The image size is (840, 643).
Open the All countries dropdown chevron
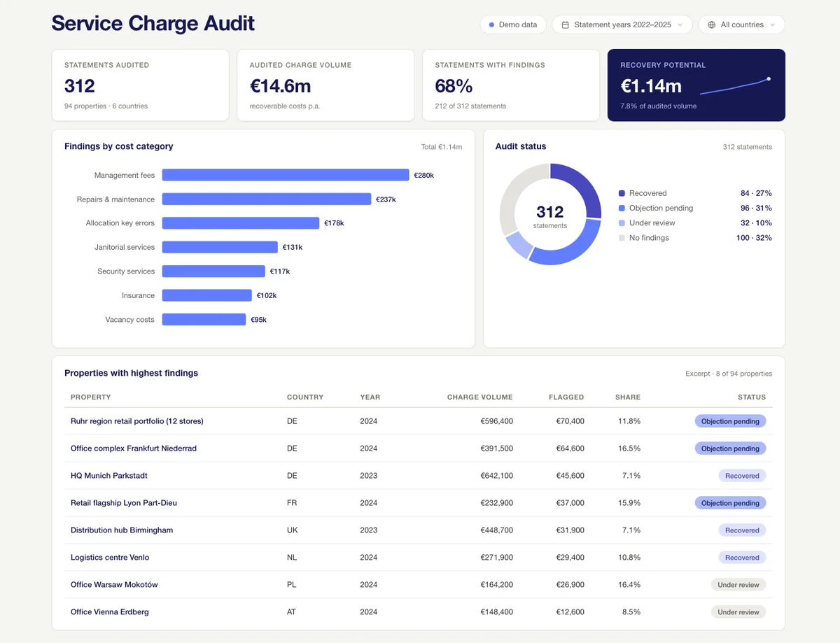point(772,24)
